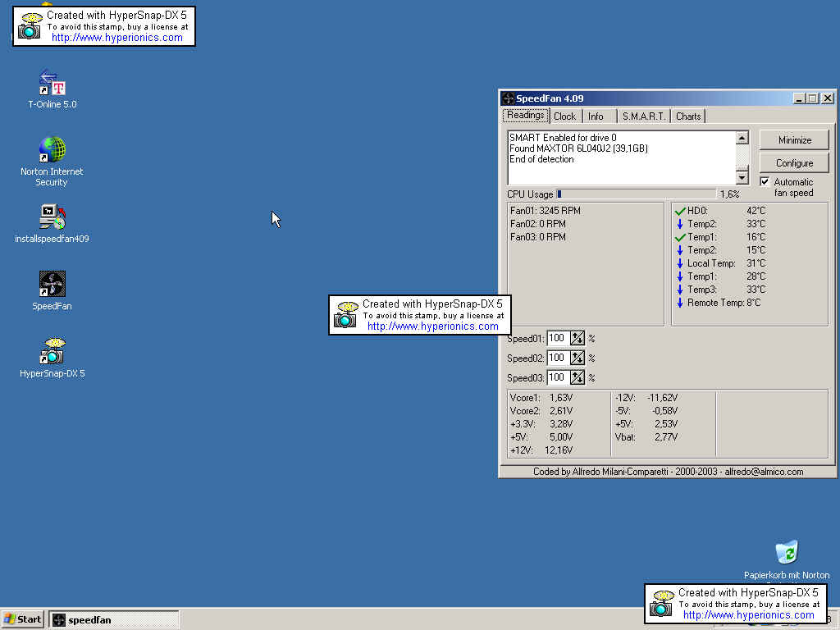
Task: Click into the Speed02 percentage field
Action: tap(558, 358)
